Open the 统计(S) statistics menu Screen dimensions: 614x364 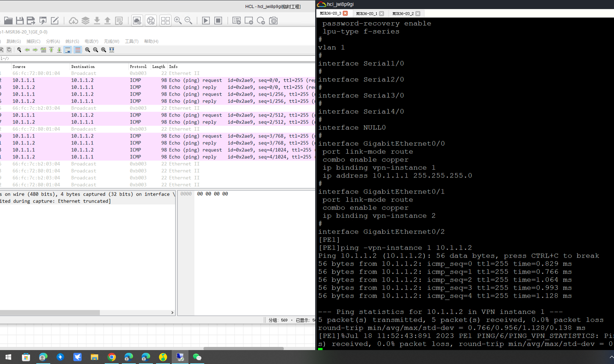tap(72, 41)
